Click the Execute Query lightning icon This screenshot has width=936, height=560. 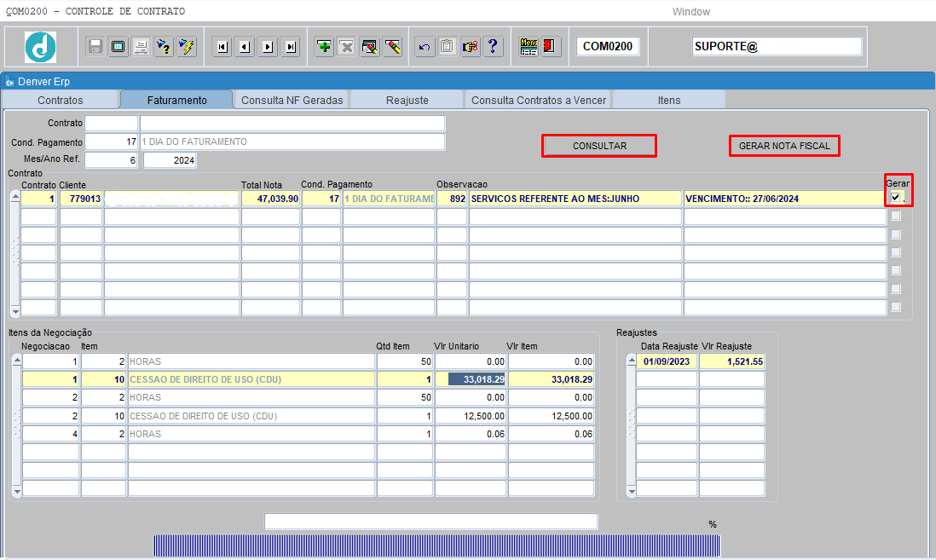point(186,47)
